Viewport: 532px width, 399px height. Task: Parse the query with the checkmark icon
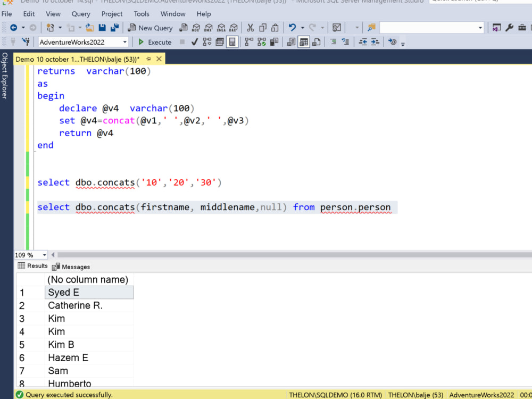tap(194, 42)
